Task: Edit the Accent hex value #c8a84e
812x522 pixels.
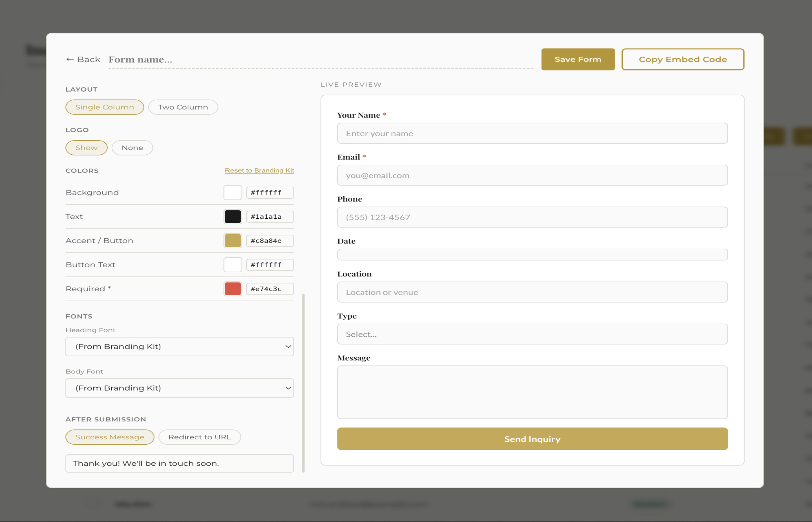Action: pyautogui.click(x=269, y=241)
